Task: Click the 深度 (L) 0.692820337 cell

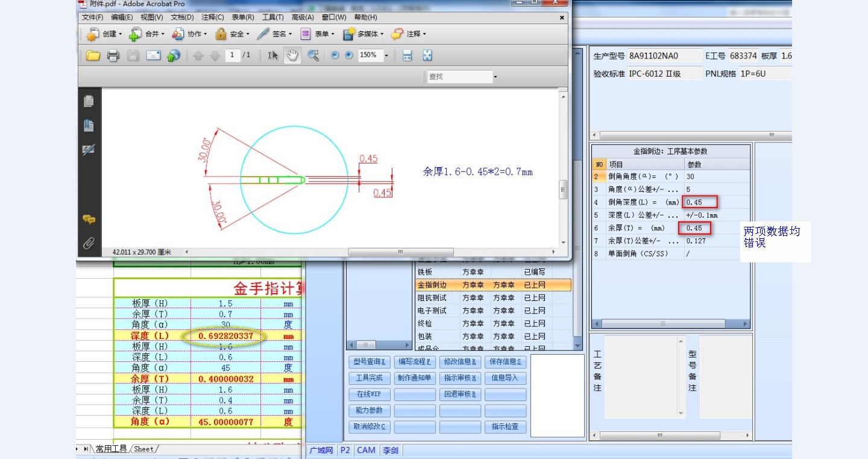Action: [x=225, y=336]
